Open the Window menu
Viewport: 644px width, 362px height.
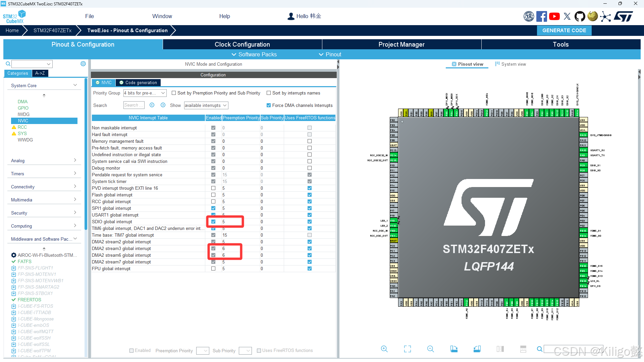[x=162, y=16]
